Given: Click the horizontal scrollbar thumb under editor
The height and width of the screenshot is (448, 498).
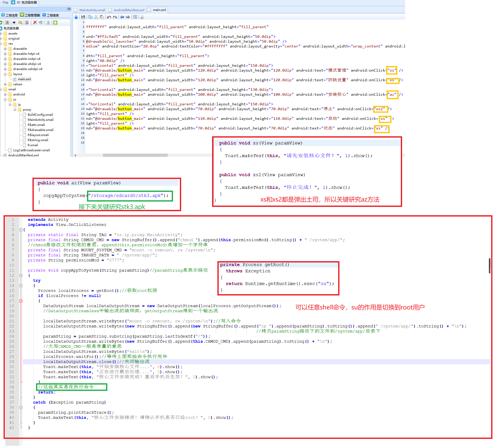Looking at the screenshot, I should pos(135,155).
